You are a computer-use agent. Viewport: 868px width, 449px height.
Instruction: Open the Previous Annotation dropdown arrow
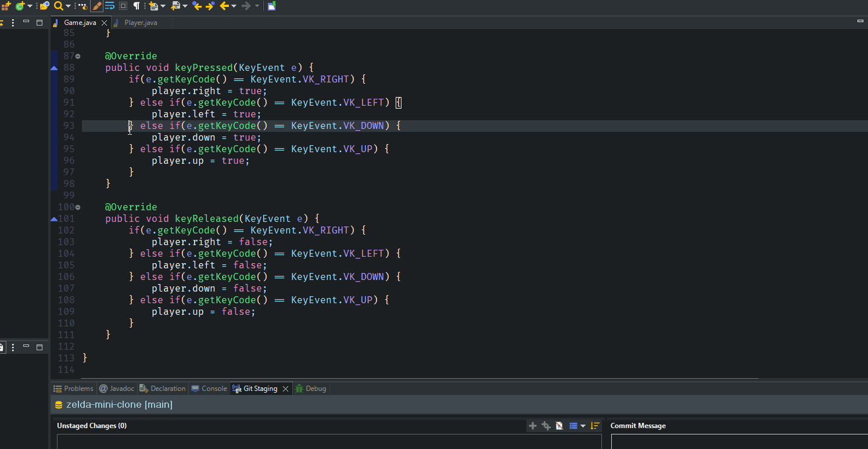click(x=185, y=6)
